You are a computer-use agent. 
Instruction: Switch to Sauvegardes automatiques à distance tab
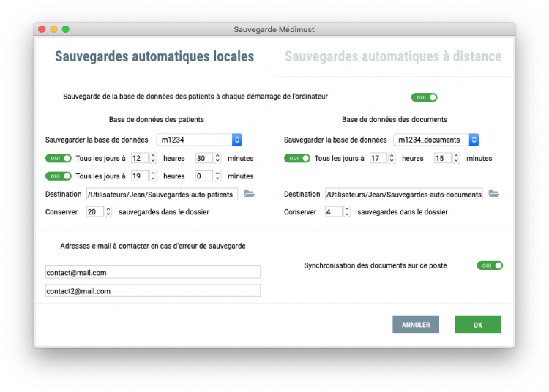coord(393,56)
